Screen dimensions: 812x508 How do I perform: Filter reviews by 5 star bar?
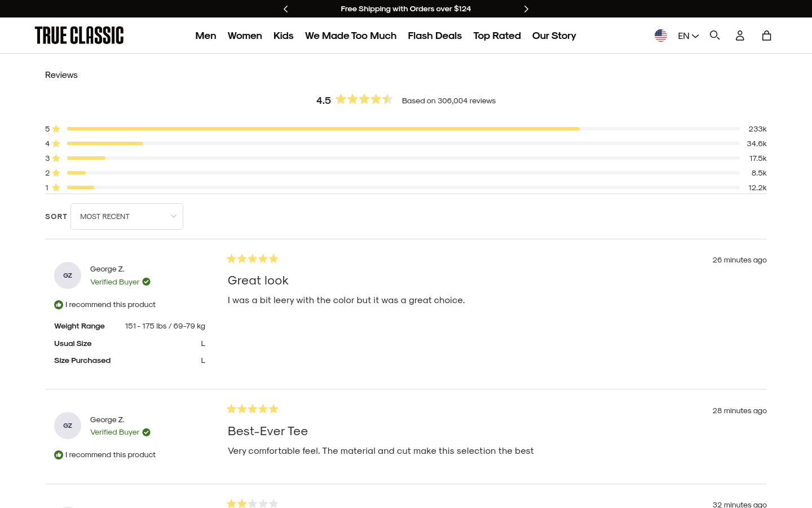click(406, 129)
